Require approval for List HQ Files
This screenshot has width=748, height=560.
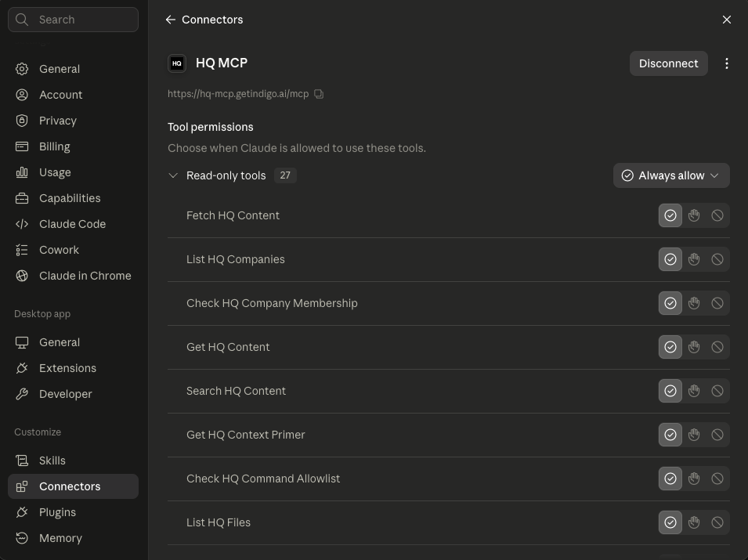point(694,522)
